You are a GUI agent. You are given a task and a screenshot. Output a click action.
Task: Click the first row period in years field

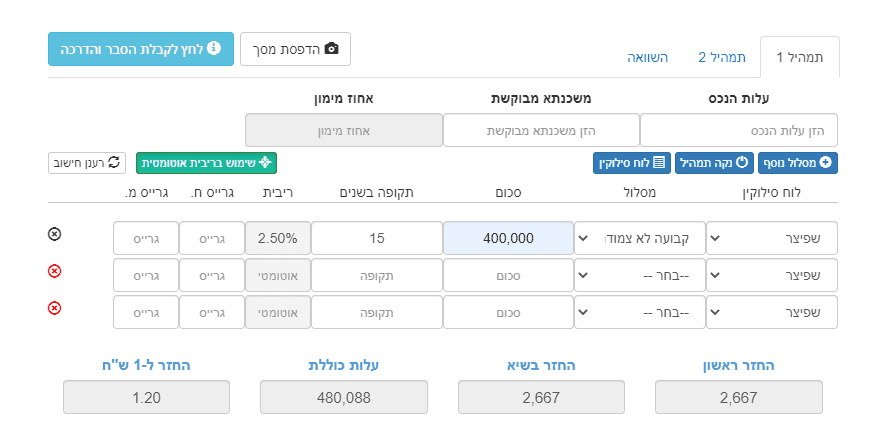[377, 239]
